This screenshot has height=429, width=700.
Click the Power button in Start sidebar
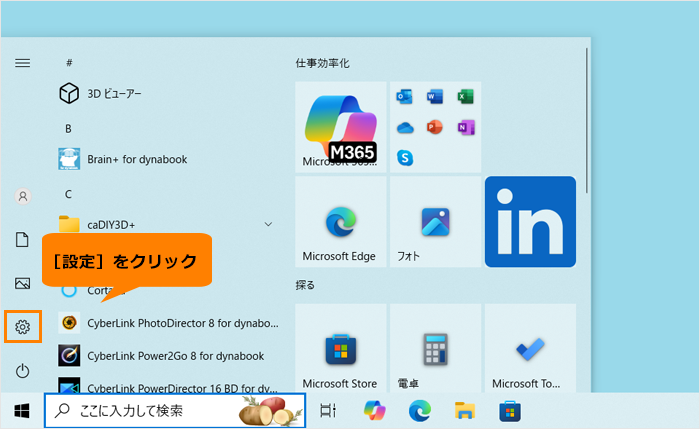point(22,371)
